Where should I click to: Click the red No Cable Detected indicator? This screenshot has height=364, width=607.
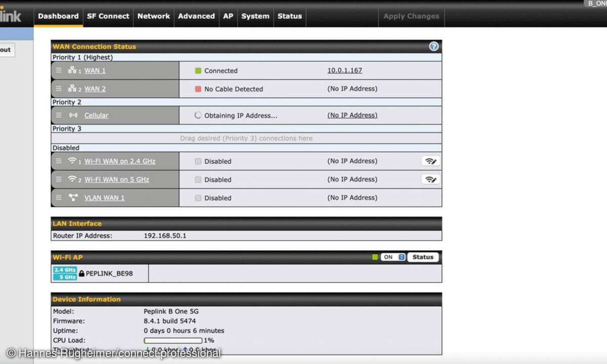click(198, 89)
